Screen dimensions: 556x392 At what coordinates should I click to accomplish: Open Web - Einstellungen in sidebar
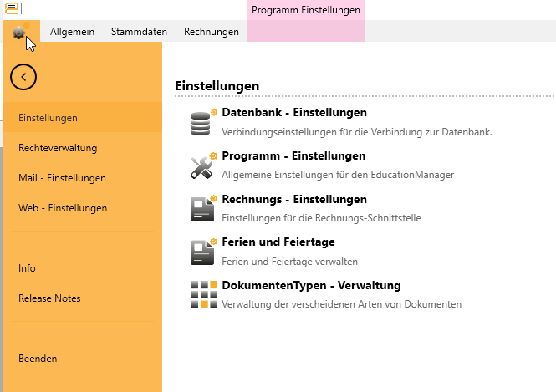pos(63,207)
